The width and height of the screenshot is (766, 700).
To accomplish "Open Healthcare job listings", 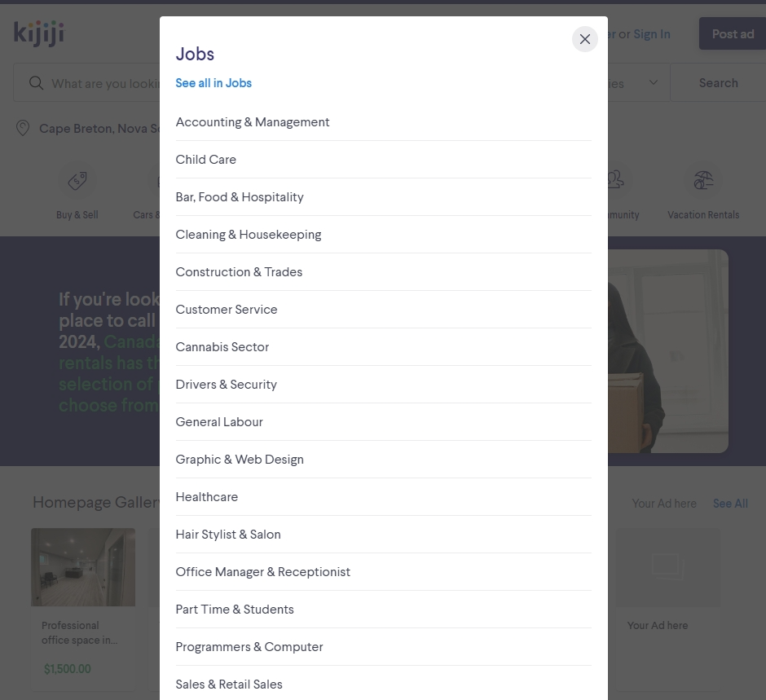I will [207, 497].
